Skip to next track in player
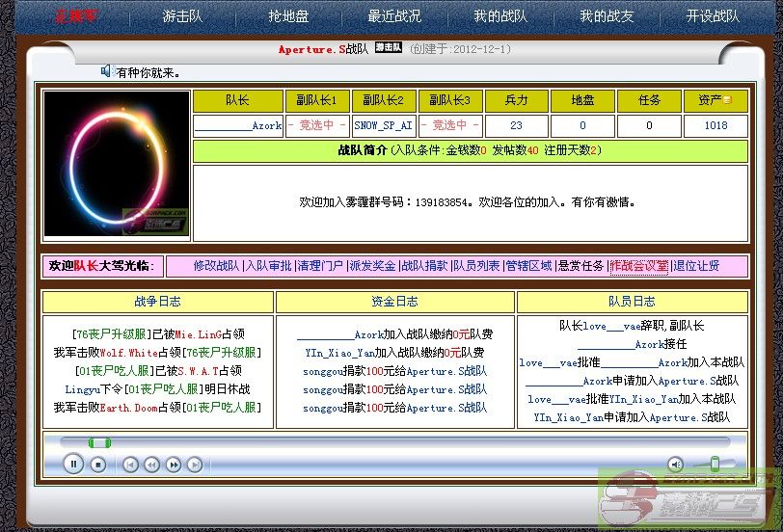 tap(195, 465)
